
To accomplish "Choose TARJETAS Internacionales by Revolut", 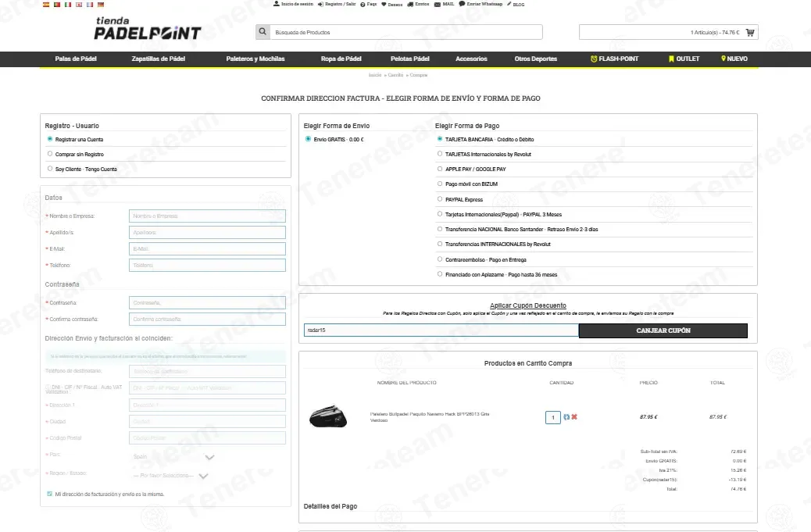I will (440, 154).
